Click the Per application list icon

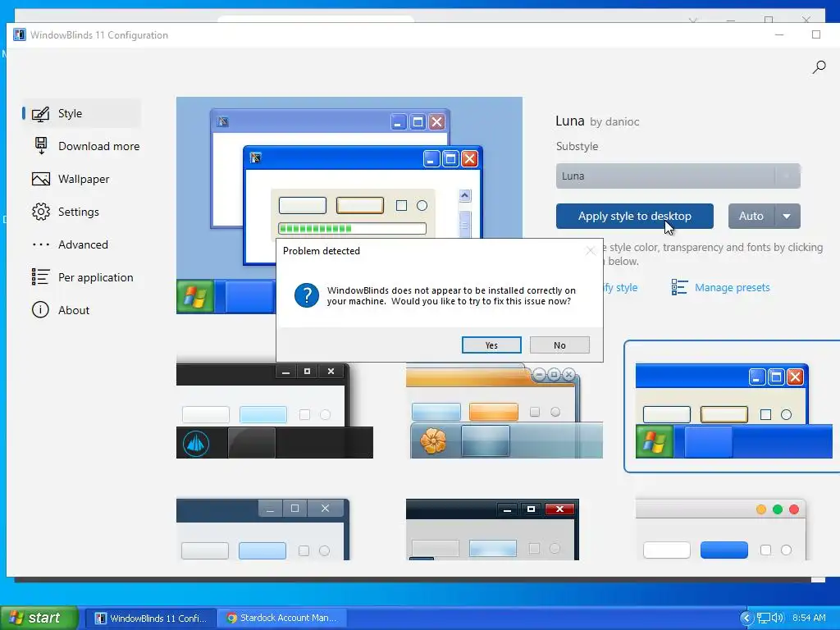pos(41,277)
